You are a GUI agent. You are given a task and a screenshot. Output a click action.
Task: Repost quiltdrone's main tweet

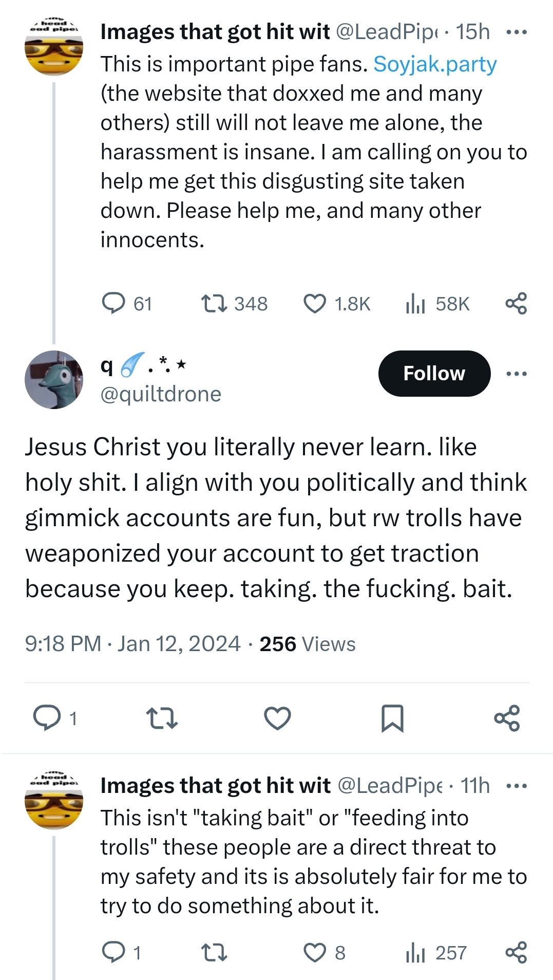point(162,718)
